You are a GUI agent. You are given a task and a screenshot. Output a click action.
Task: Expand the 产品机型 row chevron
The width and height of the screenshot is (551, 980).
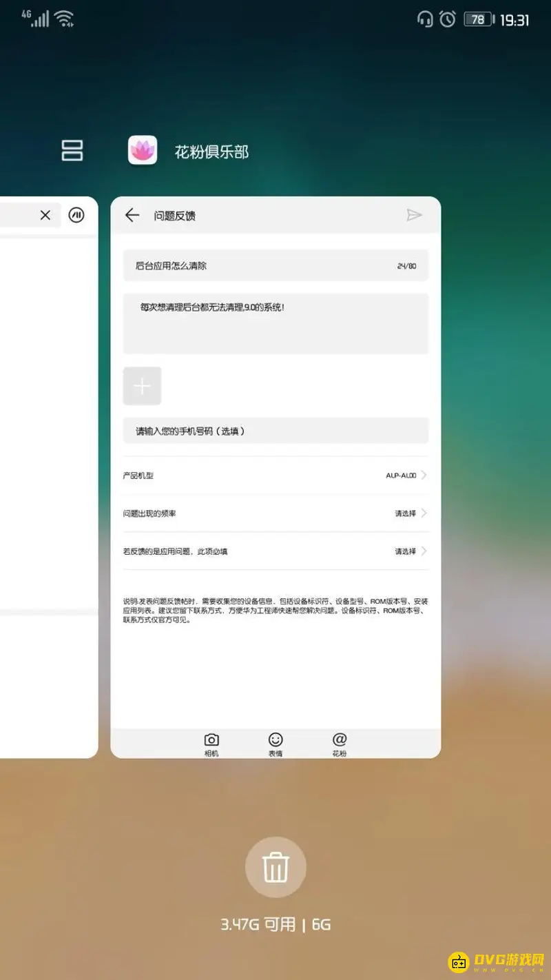pos(424,476)
